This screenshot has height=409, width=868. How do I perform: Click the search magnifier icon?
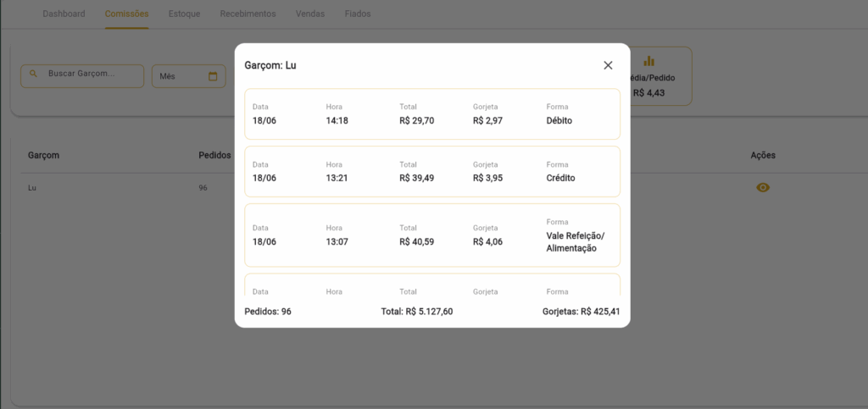(x=33, y=73)
